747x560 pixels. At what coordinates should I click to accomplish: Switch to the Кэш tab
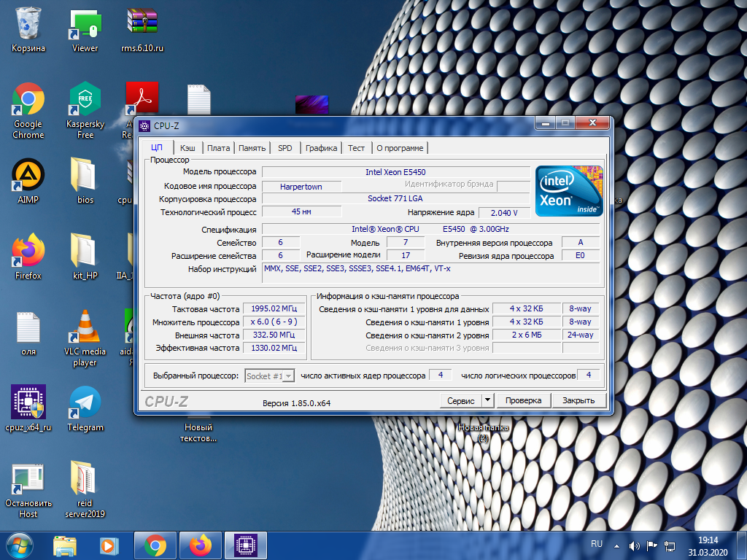[x=187, y=148]
